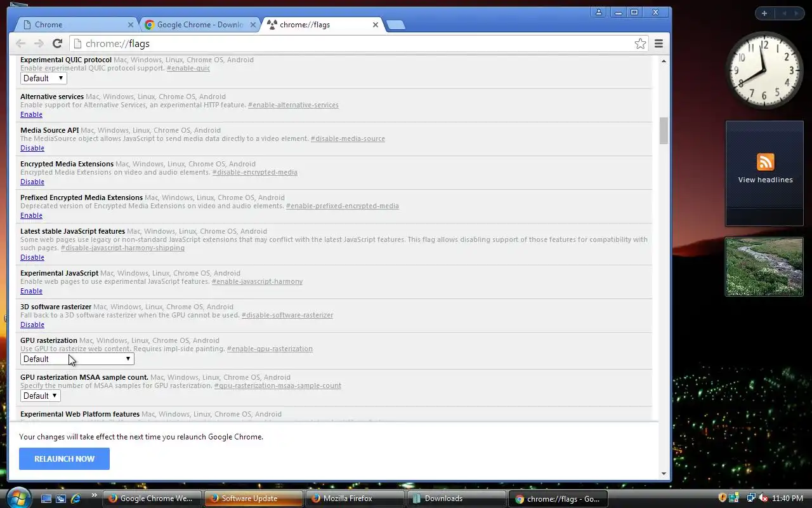Click the sidebar next gadgets arrow
The height and width of the screenshot is (508, 812).
pos(798,13)
